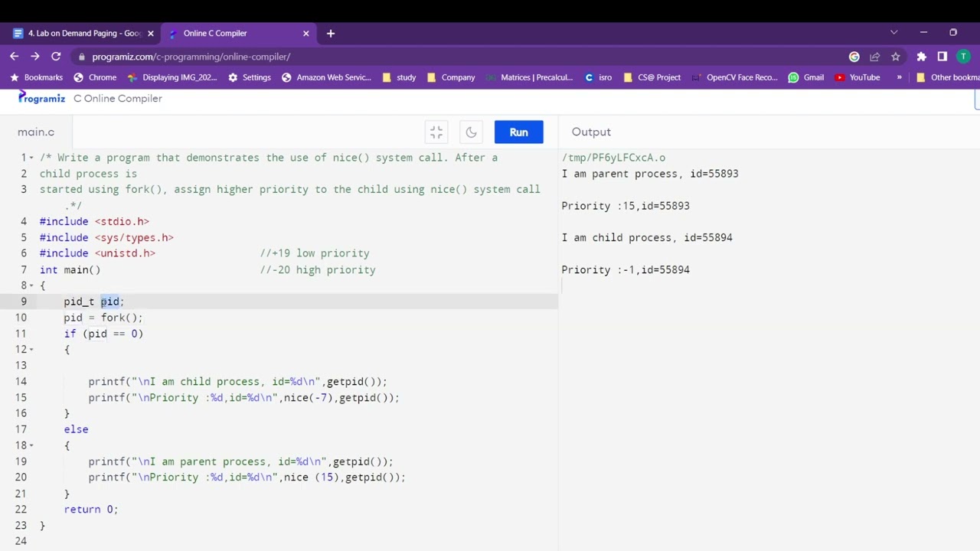Open the Chrome bookmark
The width and height of the screenshot is (980, 551).
coord(95,77)
